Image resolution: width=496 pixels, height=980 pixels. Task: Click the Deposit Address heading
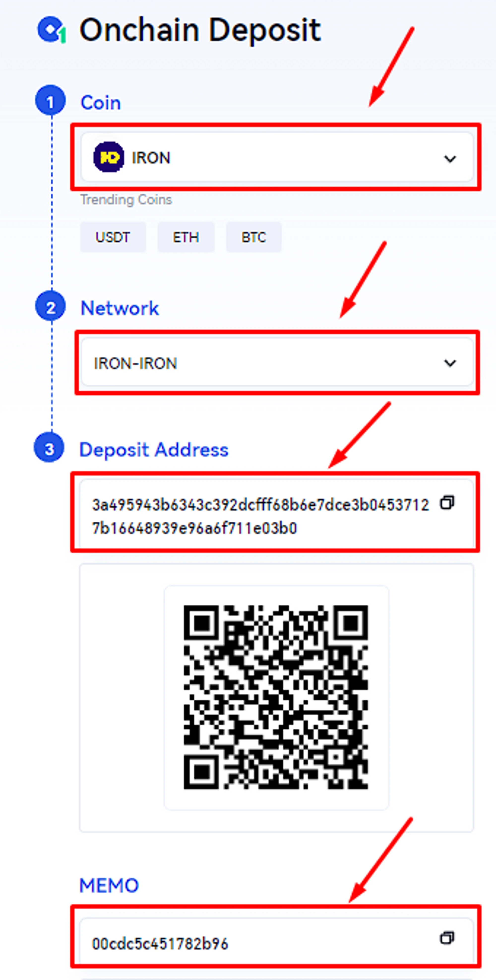(x=154, y=450)
